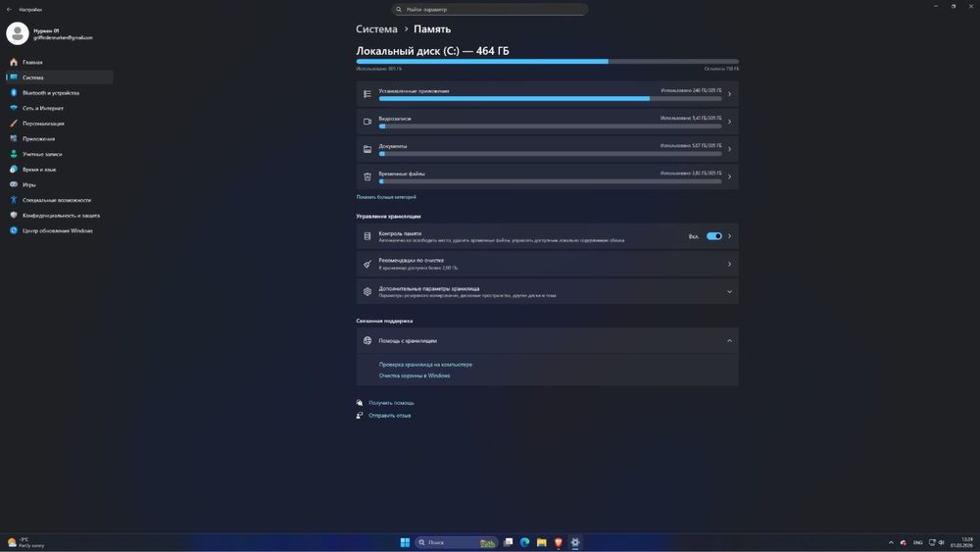The image size is (980, 552).
Task: Open the clock and date in the taskbar
Action: (961, 542)
